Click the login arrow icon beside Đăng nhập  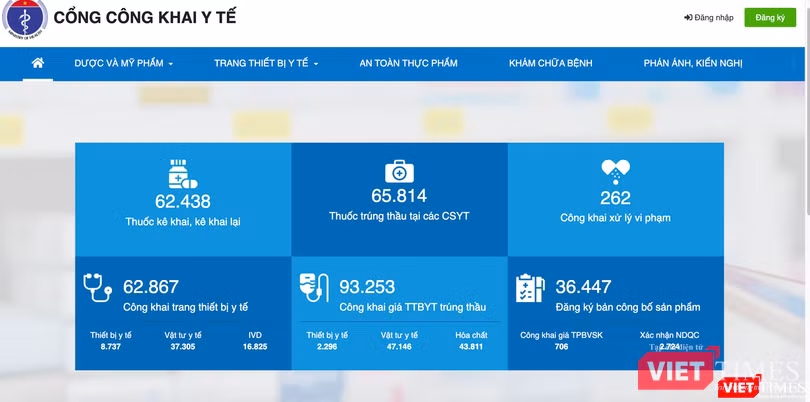(688, 18)
